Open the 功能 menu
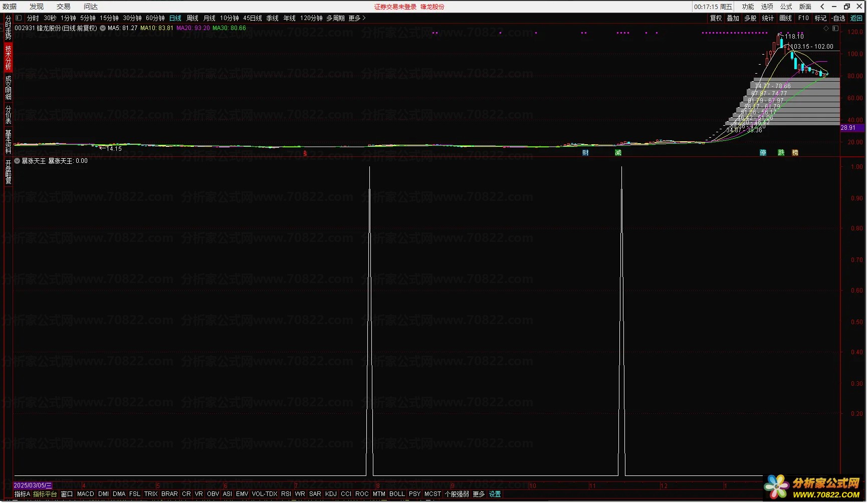 [748, 7]
